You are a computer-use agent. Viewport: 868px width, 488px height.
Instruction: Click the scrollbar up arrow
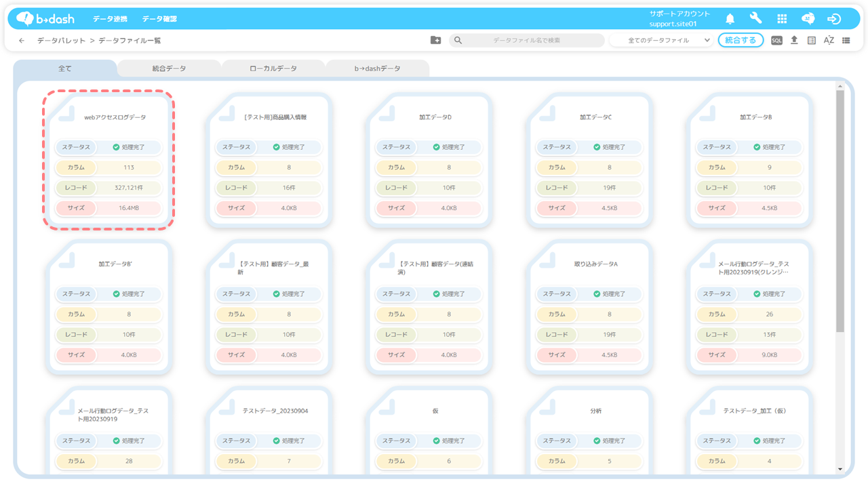pyautogui.click(x=840, y=86)
